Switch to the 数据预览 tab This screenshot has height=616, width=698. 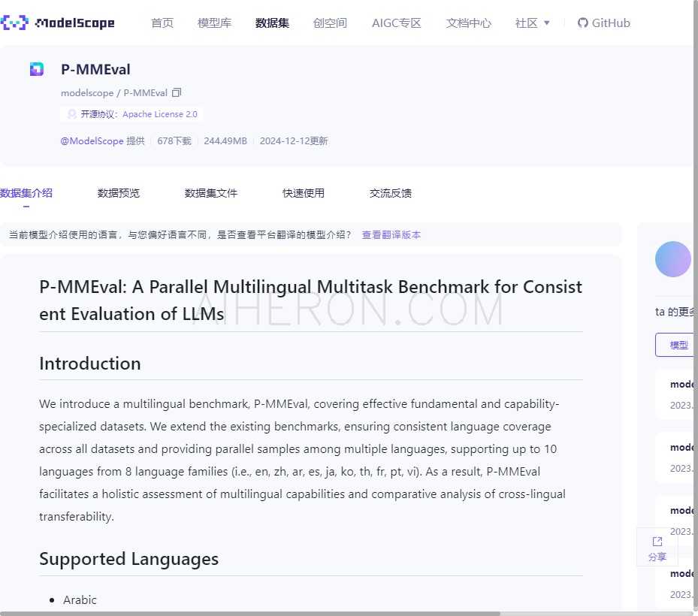pos(119,193)
